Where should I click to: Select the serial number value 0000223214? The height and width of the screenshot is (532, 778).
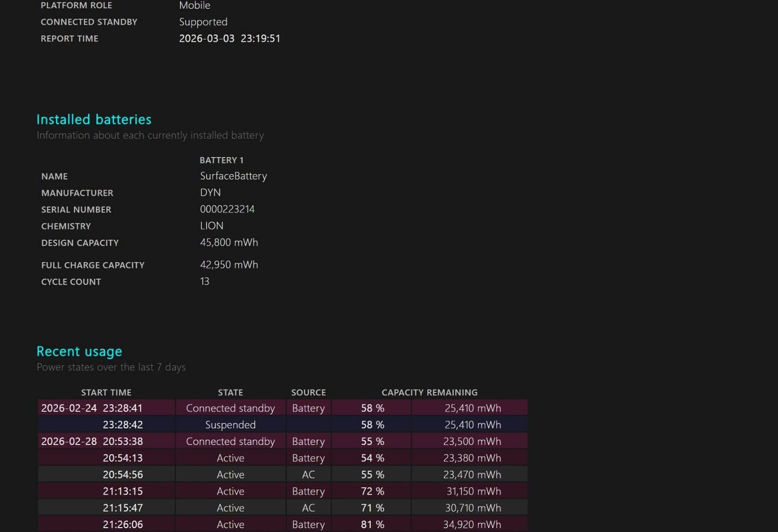click(227, 209)
